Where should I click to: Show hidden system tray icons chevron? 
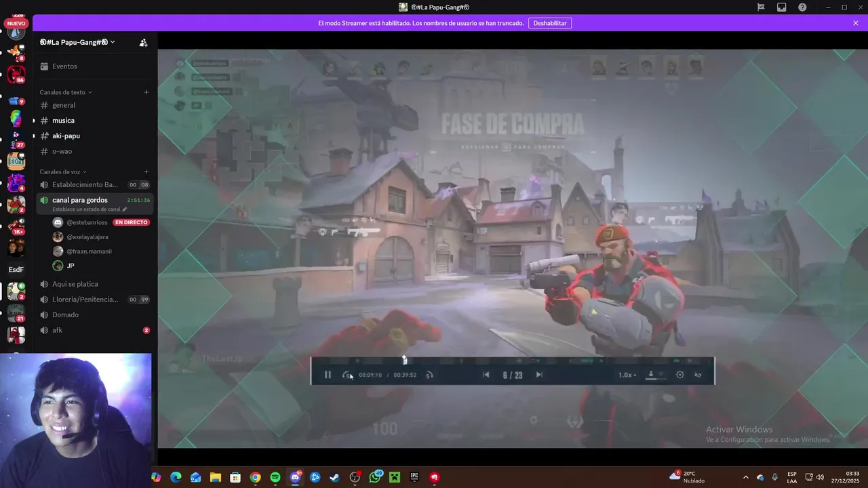pyautogui.click(x=746, y=477)
